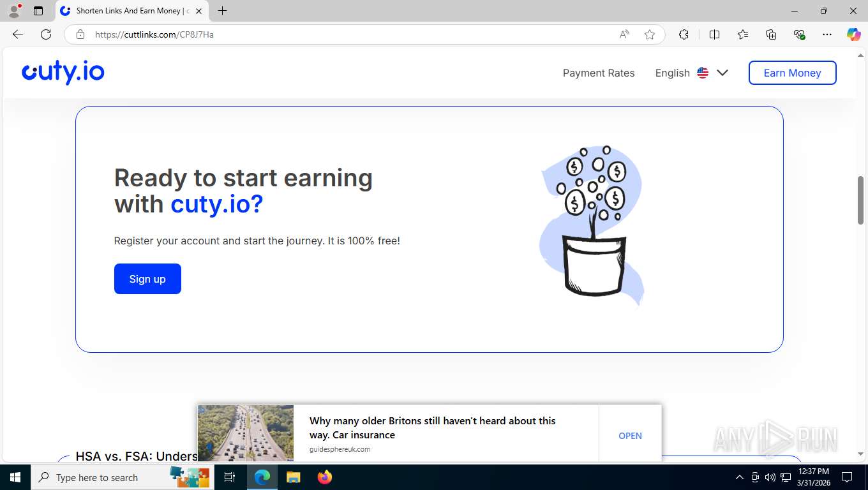The height and width of the screenshot is (490, 868).
Task: Open Collections panel
Action: tap(771, 34)
